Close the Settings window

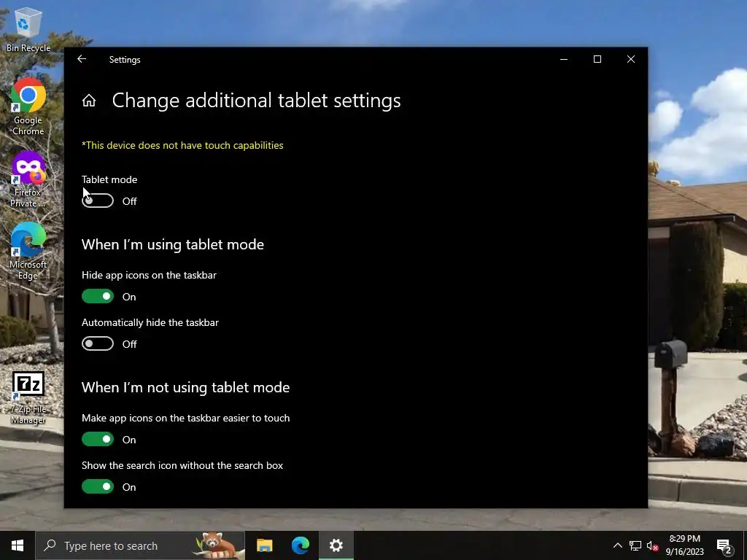coord(631,59)
